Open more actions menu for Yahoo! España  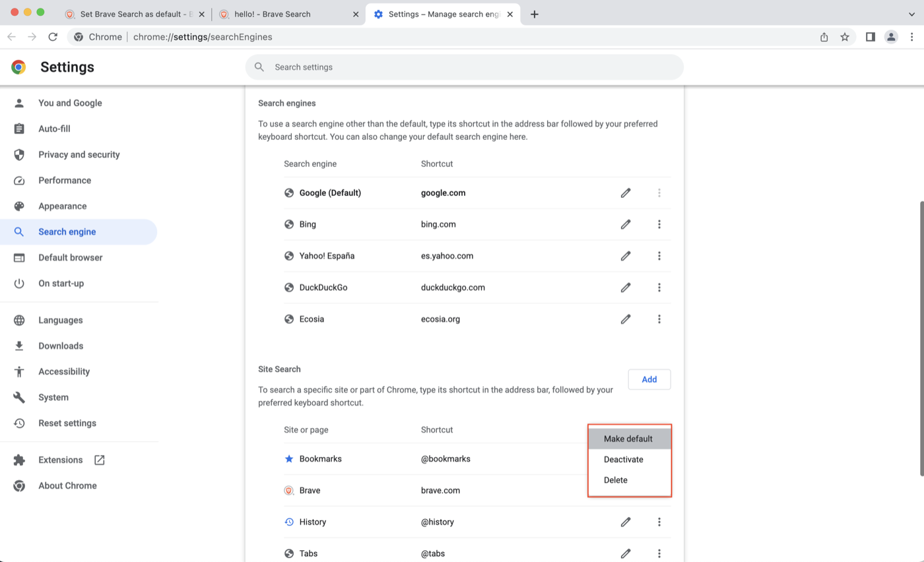click(x=659, y=256)
